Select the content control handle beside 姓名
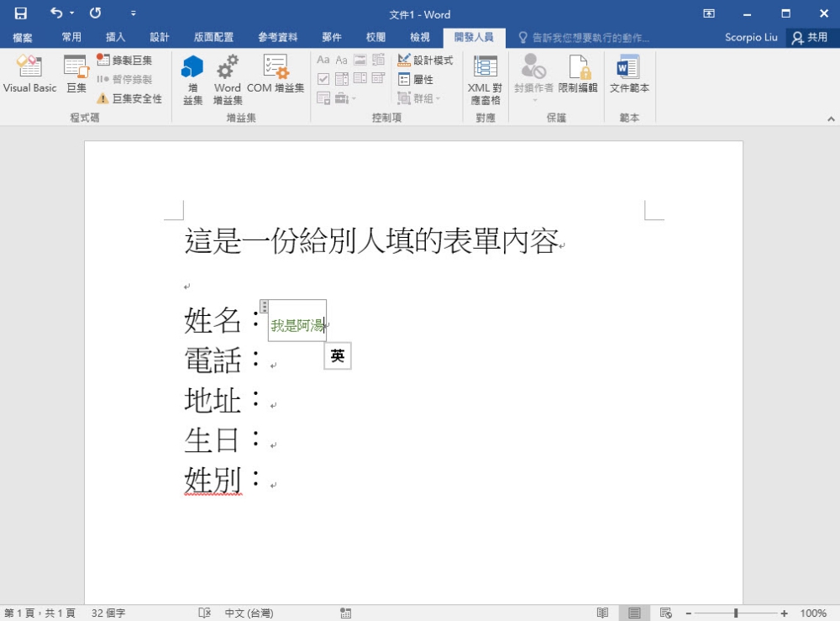This screenshot has height=621, width=840. 264,307
